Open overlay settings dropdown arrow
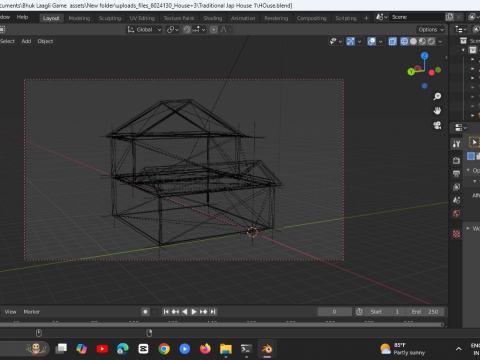The image size is (480, 360). tap(380, 41)
